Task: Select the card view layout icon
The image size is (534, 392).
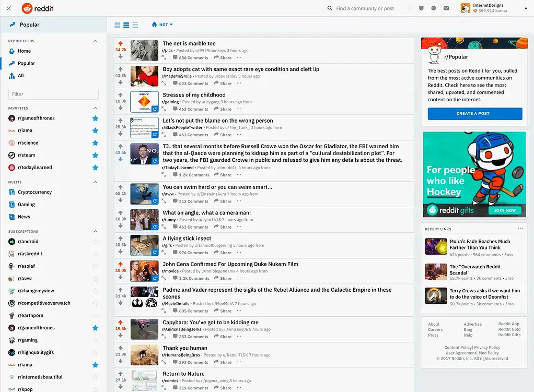Action: coord(117,25)
